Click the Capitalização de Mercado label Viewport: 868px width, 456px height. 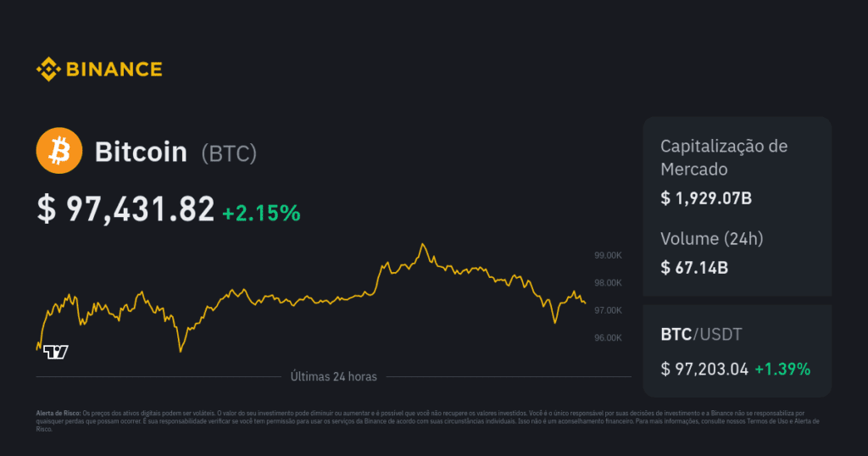tap(724, 158)
